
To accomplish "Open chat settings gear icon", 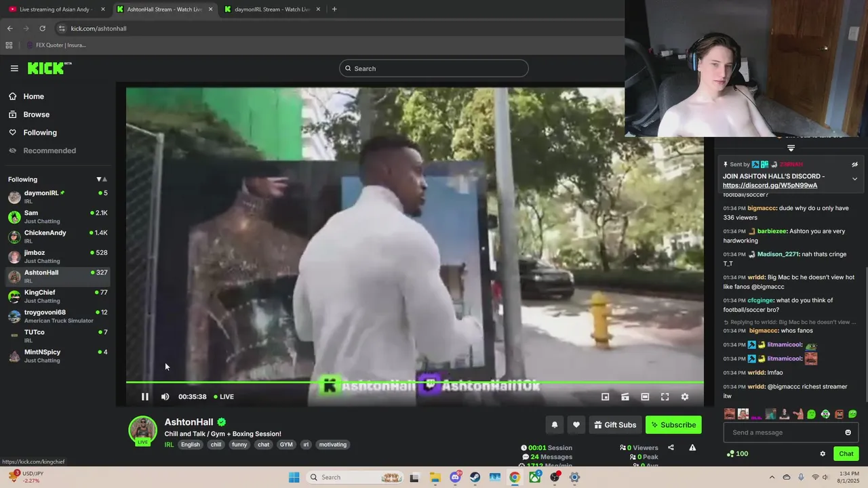I will (823, 453).
